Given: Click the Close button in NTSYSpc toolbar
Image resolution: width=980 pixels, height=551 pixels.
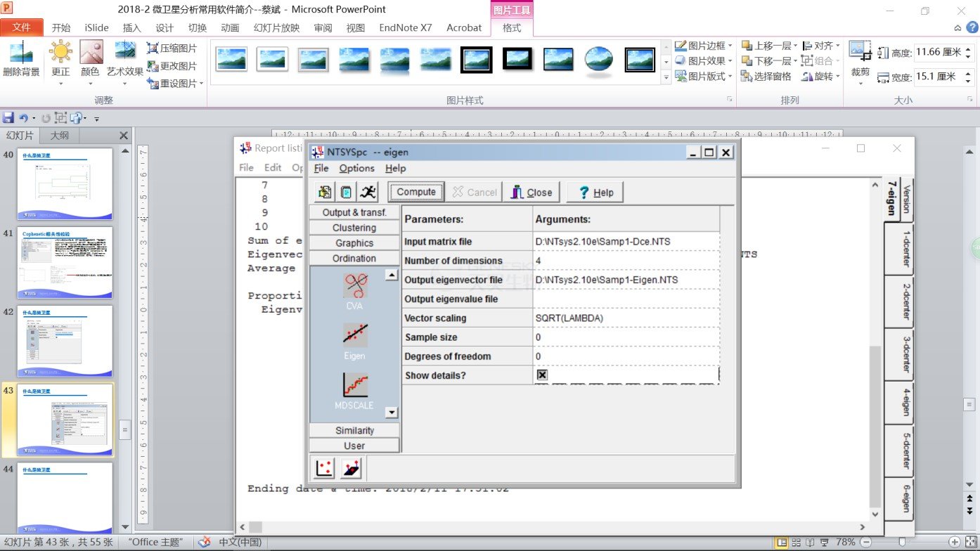Looking at the screenshot, I should 531,192.
